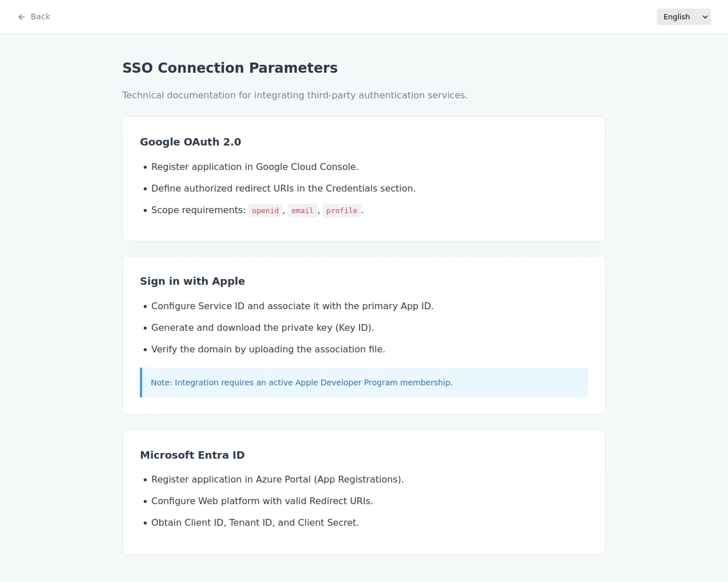Click the Back arrow icon
The width and height of the screenshot is (728, 582).
tap(22, 17)
